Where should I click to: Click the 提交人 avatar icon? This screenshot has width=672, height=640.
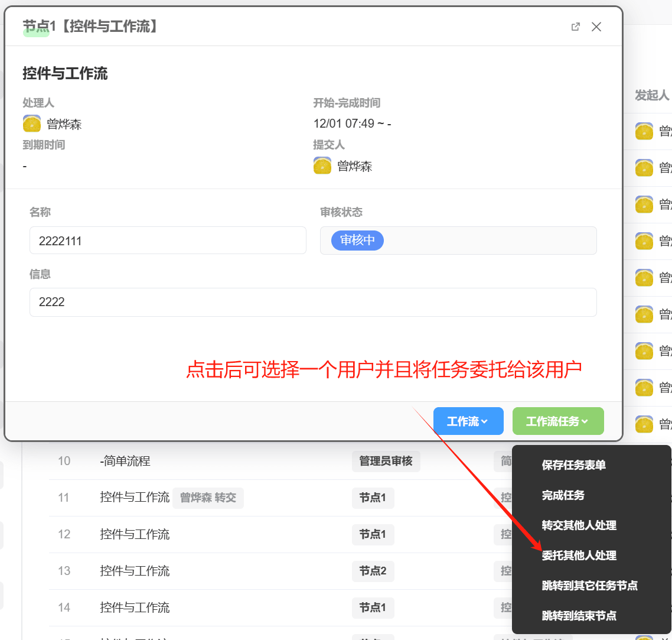point(322,166)
